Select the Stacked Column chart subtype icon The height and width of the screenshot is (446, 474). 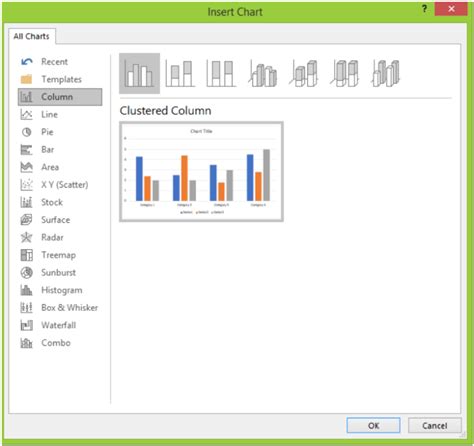pos(180,73)
